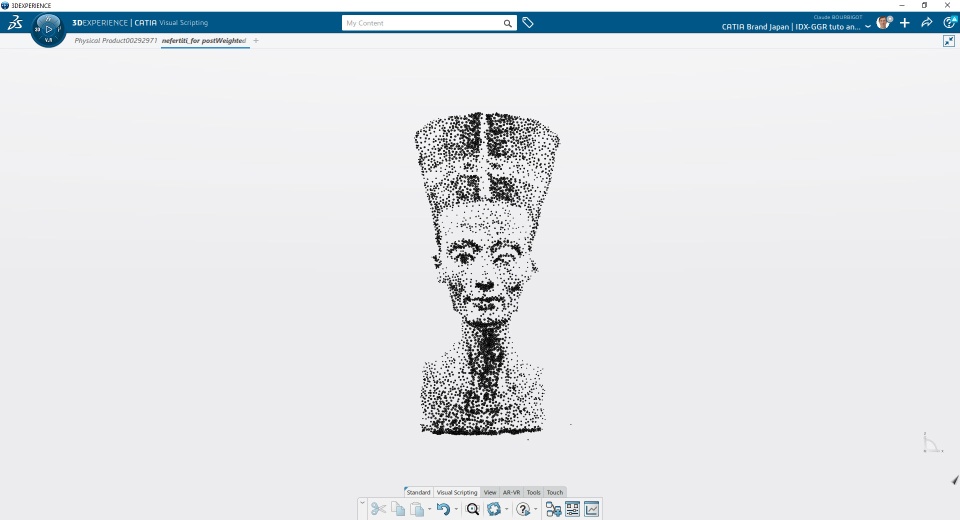
Task: Click the Cut scissors icon
Action: pos(378,509)
